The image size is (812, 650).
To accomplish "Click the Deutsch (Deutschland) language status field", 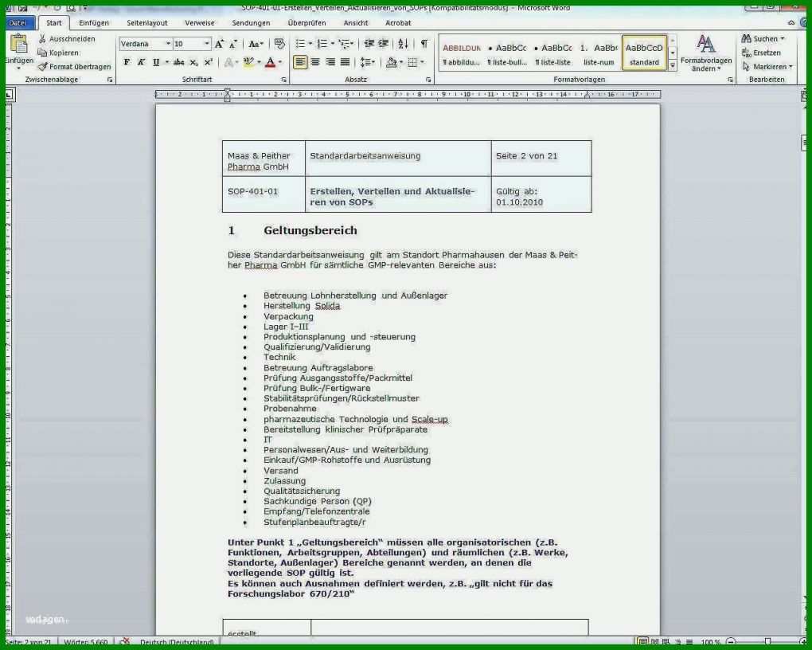I will pyautogui.click(x=177, y=642).
